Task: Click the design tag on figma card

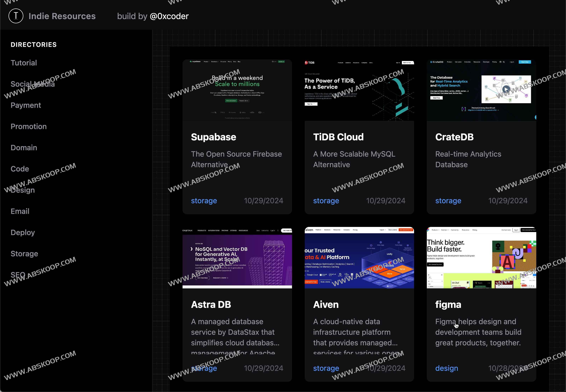Action: click(x=446, y=368)
